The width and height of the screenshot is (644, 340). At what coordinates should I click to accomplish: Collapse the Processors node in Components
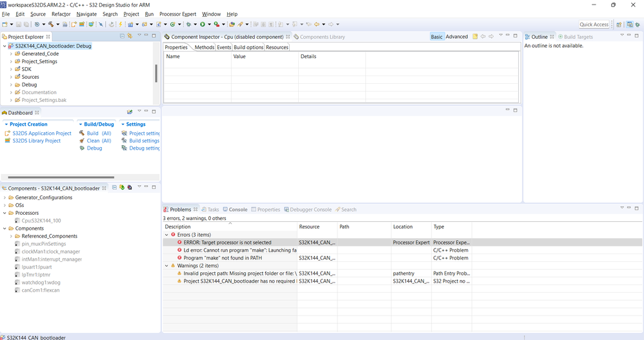(5, 213)
